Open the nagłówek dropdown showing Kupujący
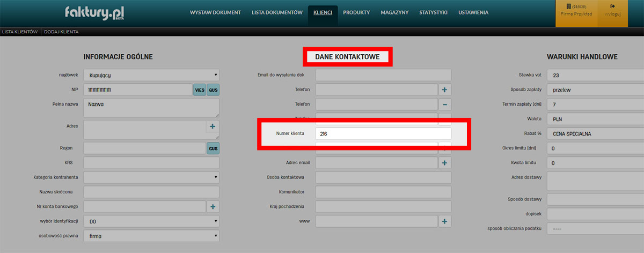 coord(151,75)
